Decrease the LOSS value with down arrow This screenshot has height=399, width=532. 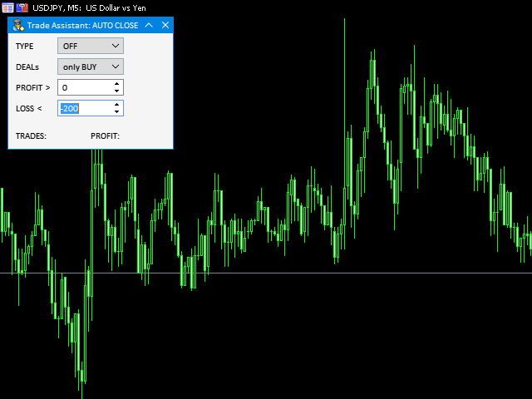[116, 111]
